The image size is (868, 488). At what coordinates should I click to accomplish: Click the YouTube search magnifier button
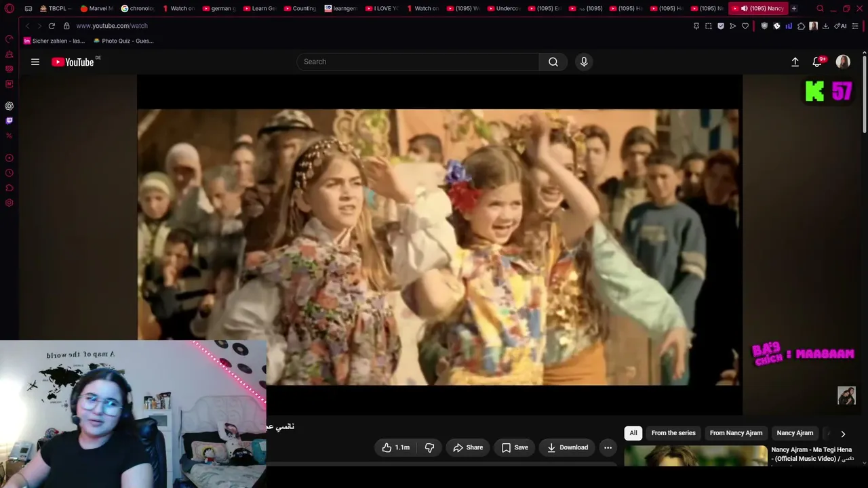pos(553,62)
